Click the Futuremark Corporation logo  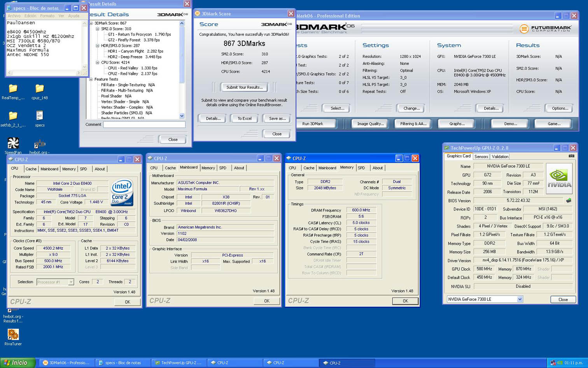point(546,29)
